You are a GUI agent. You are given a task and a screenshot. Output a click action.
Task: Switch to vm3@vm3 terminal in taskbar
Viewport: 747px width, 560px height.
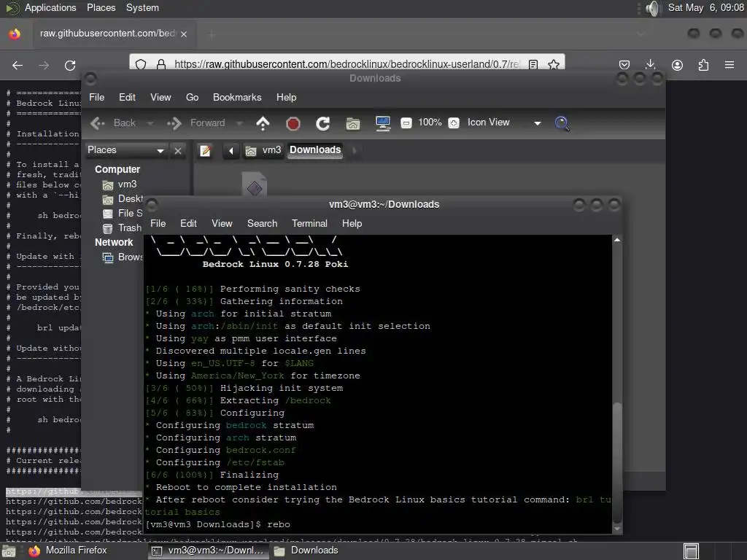click(208, 551)
